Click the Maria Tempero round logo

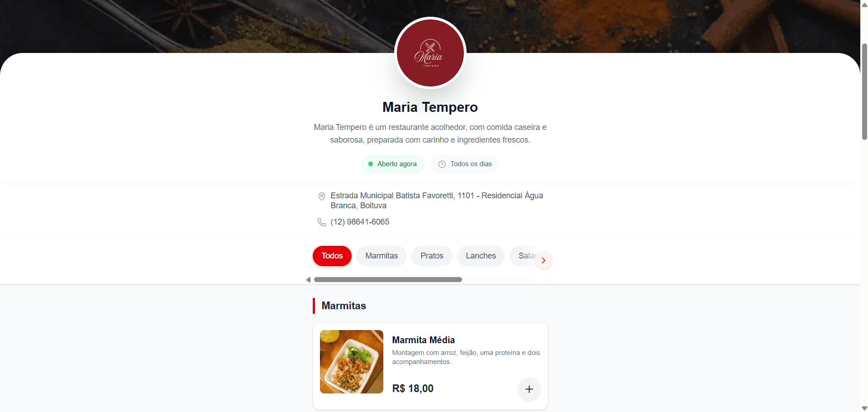(x=430, y=53)
